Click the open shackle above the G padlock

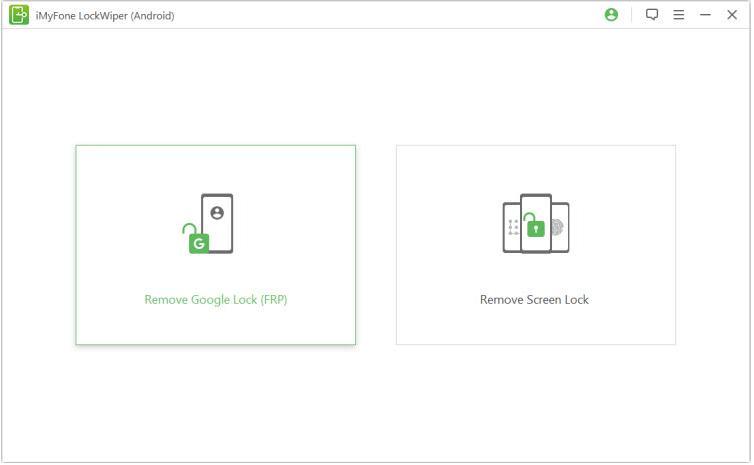(190, 229)
